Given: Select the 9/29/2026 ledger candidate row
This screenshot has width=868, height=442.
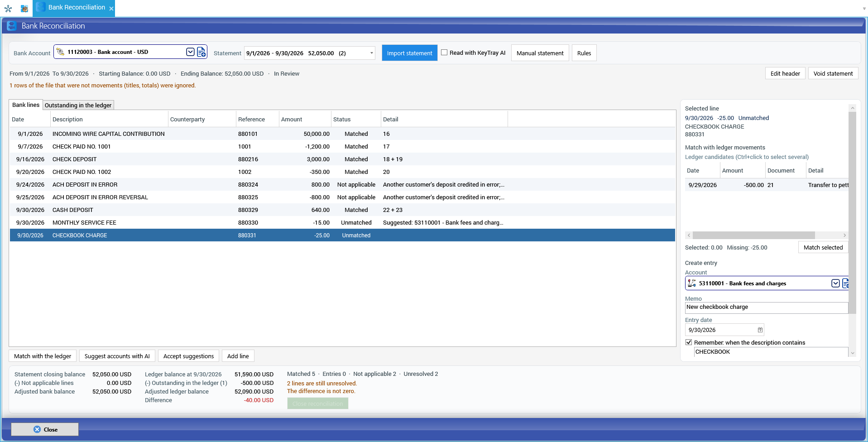Looking at the screenshot, I should [767, 185].
